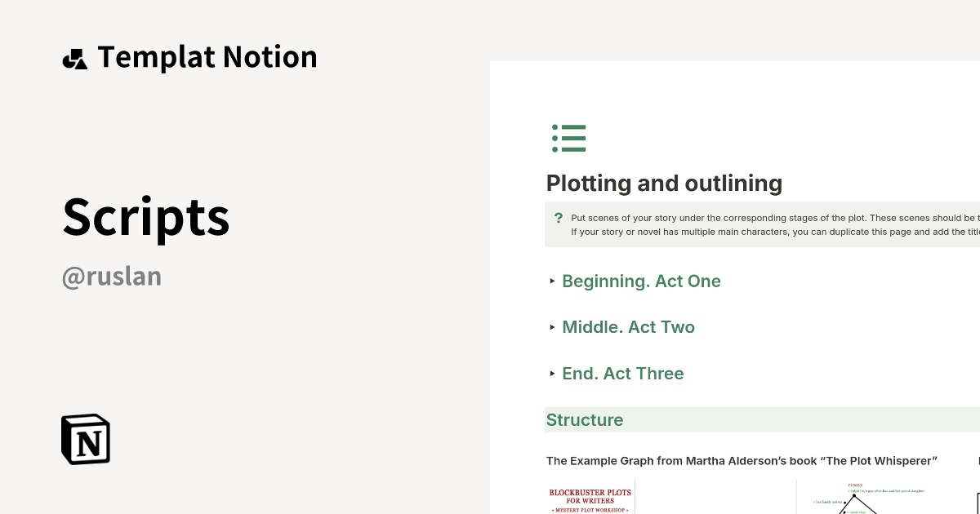Click the question mark icon in the callout
Viewport: 980px width, 514px height.
click(559, 218)
